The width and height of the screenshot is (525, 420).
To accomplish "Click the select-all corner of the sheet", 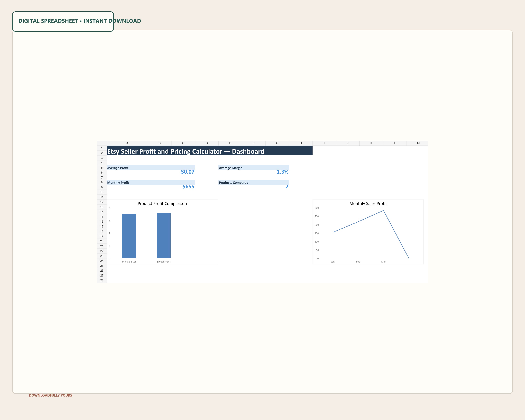I will tap(102, 143).
